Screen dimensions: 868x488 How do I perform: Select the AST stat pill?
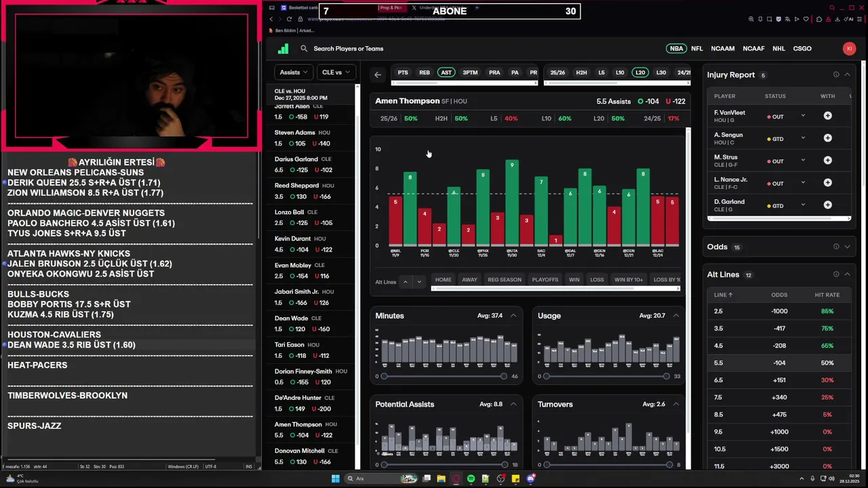coord(446,73)
